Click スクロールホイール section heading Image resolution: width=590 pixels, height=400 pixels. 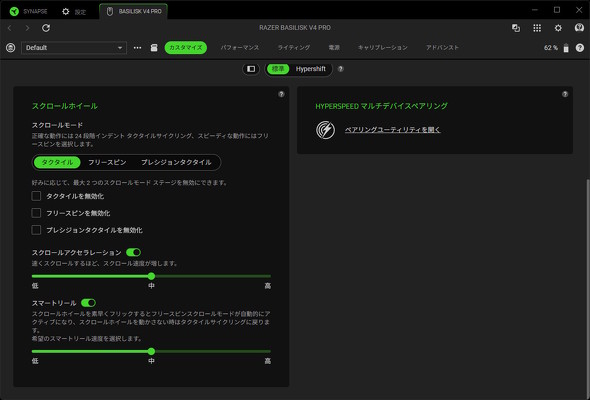click(x=65, y=106)
